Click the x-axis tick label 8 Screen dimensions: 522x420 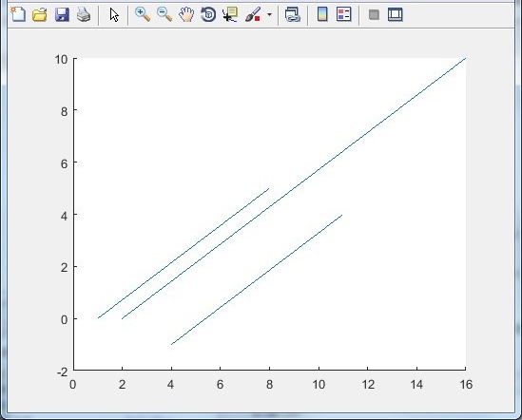coord(269,385)
